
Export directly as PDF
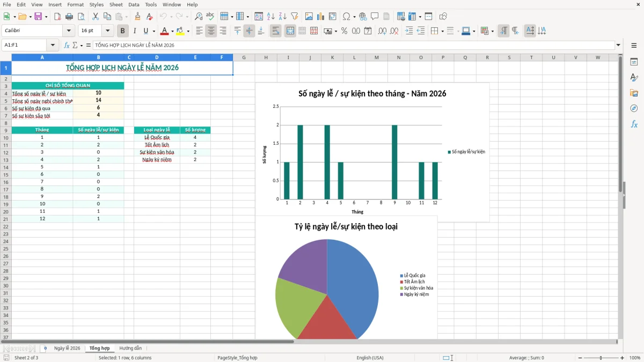pyautogui.click(x=57, y=17)
